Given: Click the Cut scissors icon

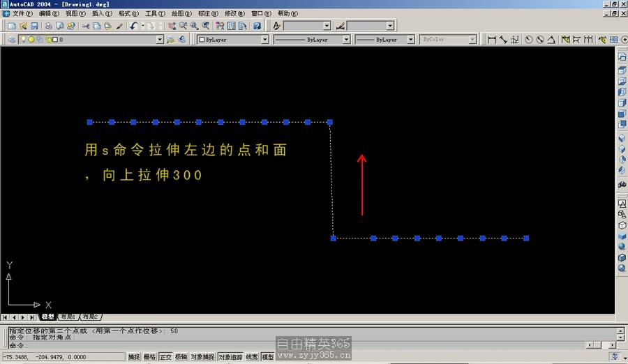Looking at the screenshot, I should tap(85, 26).
